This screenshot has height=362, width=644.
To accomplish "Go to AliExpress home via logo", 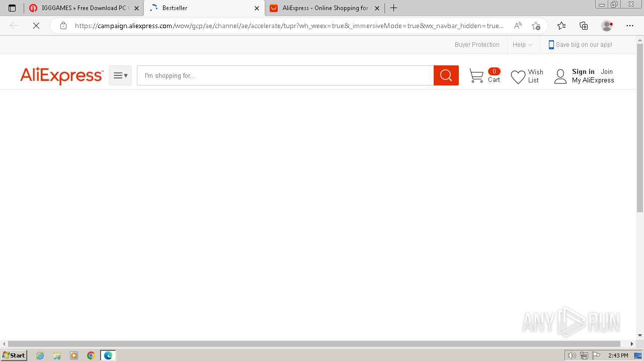I will (x=61, y=75).
